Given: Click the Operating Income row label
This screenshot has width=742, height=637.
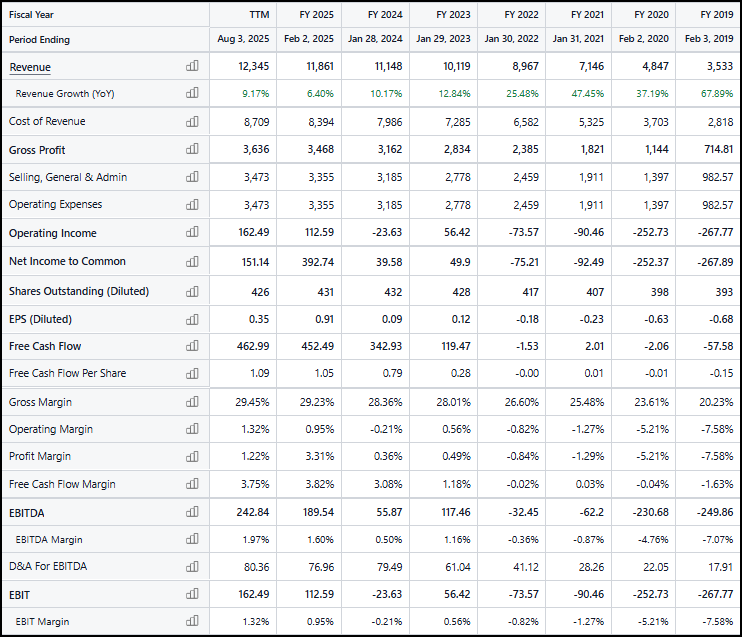Looking at the screenshot, I should (53, 233).
